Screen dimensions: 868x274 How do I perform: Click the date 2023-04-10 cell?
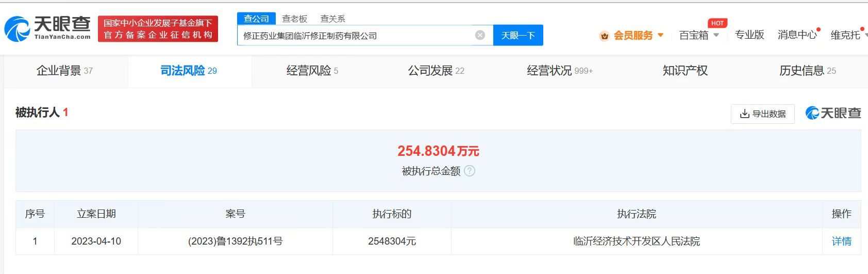(x=96, y=241)
